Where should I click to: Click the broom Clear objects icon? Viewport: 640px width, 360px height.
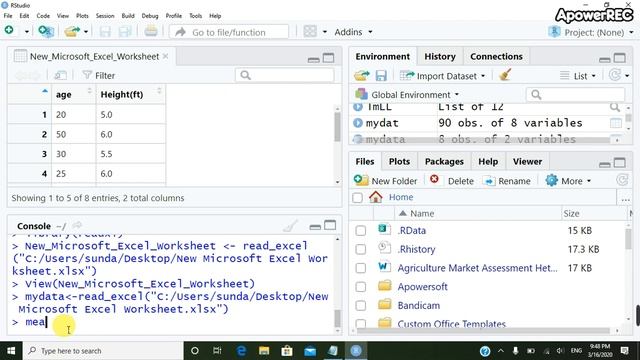[x=505, y=75]
